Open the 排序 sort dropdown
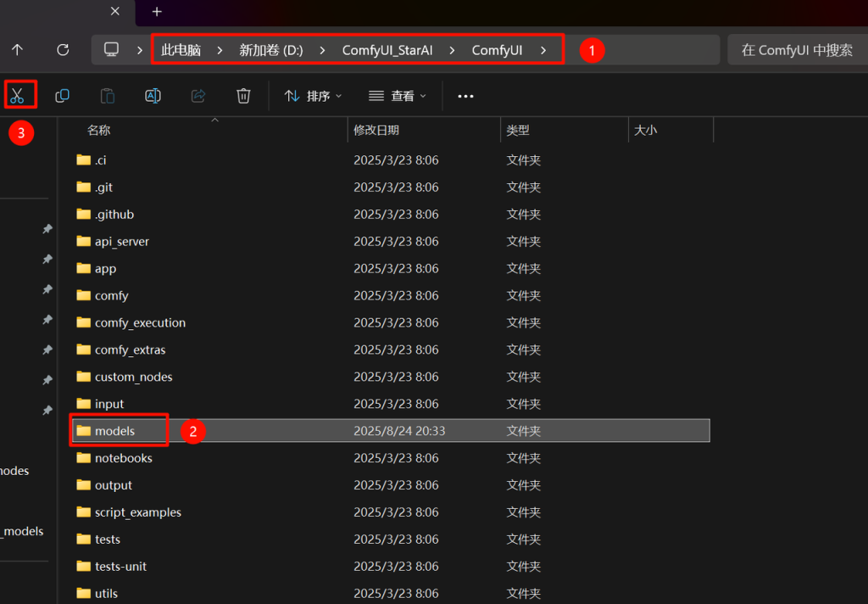This screenshot has width=868, height=604. tap(313, 96)
